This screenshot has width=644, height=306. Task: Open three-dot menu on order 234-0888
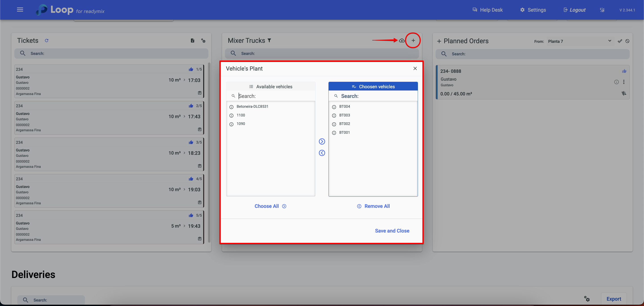624,82
